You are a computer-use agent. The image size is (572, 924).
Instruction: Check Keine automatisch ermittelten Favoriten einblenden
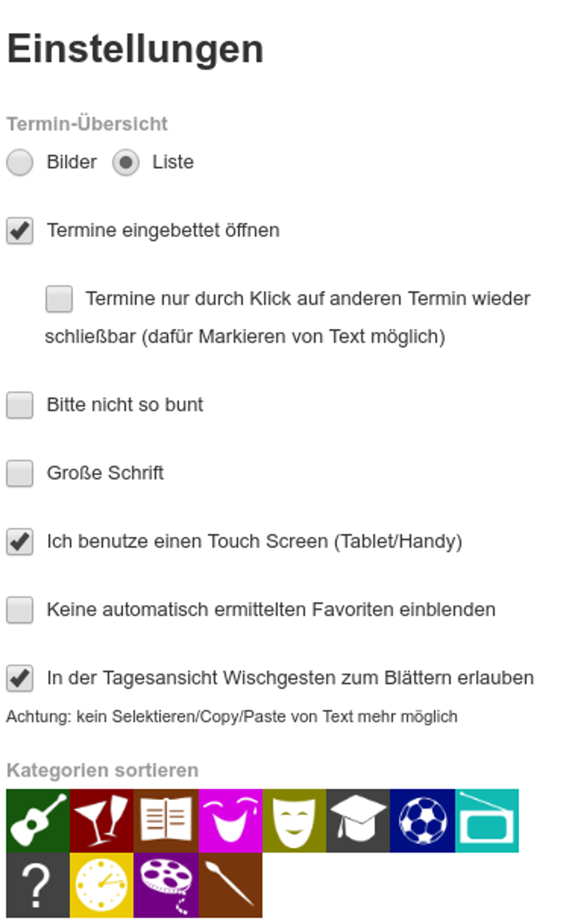20,610
